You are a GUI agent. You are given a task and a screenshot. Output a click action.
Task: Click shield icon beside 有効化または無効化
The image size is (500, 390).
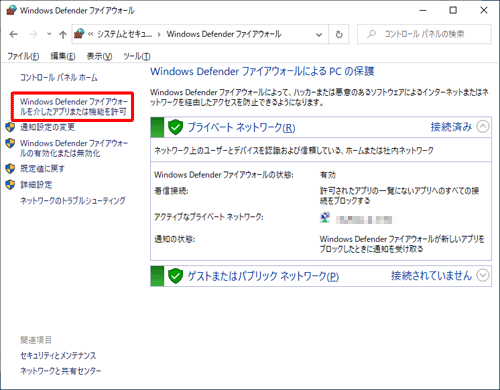[10, 143]
